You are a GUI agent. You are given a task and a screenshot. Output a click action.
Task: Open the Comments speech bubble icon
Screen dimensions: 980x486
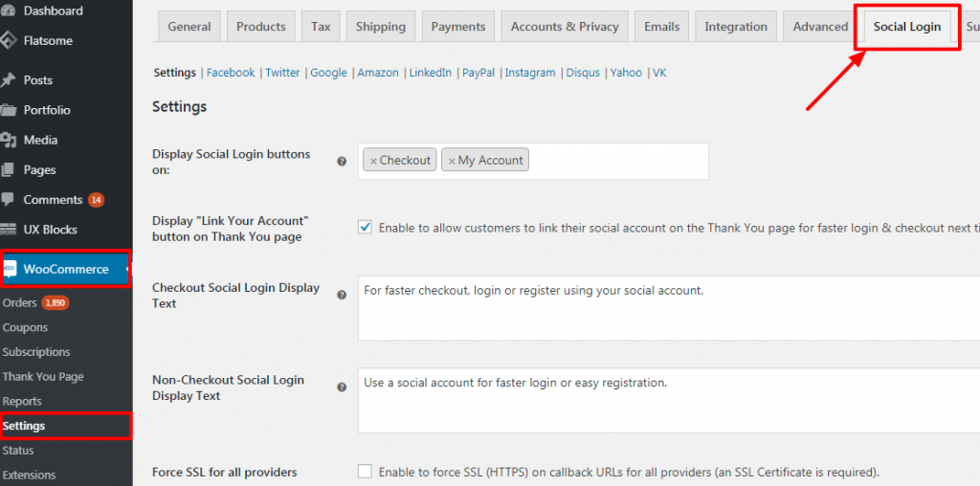8,199
